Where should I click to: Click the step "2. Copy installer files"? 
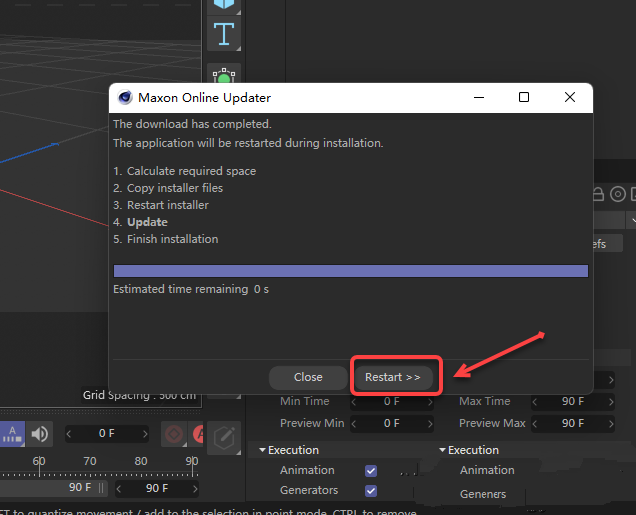[x=168, y=188]
